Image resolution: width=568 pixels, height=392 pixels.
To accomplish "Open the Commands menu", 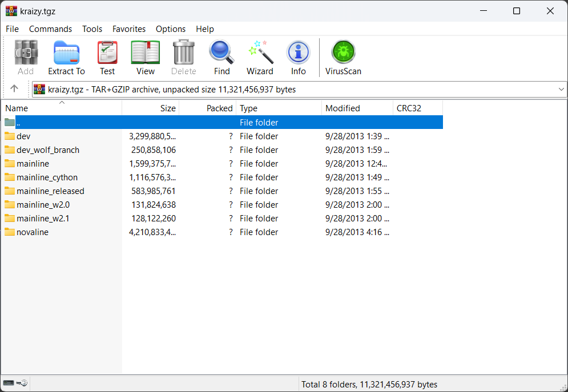I will point(50,29).
